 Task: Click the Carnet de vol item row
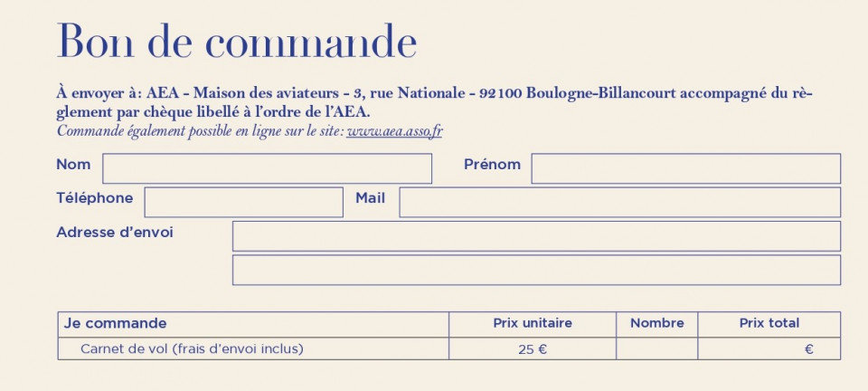coord(449,348)
